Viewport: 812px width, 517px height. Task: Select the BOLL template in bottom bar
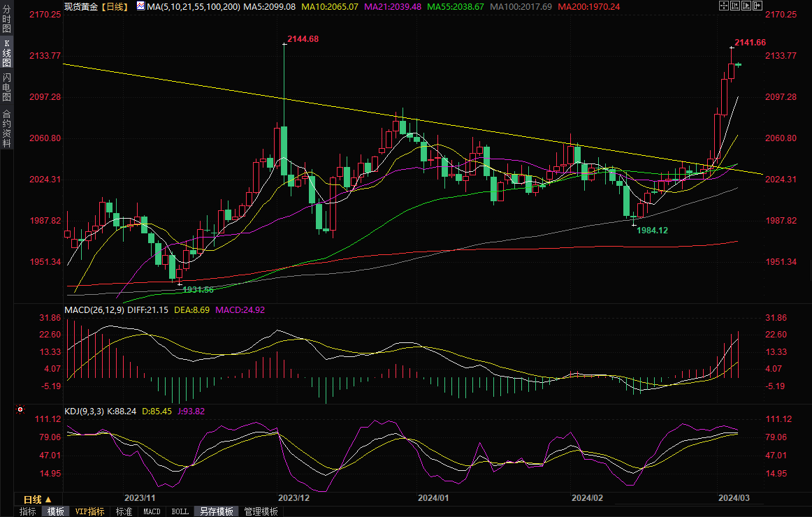[180, 511]
